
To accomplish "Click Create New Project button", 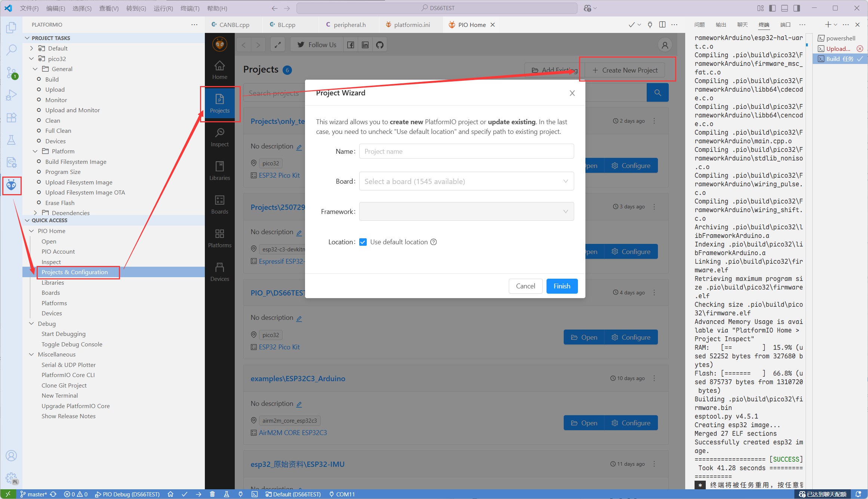I will 625,70.
